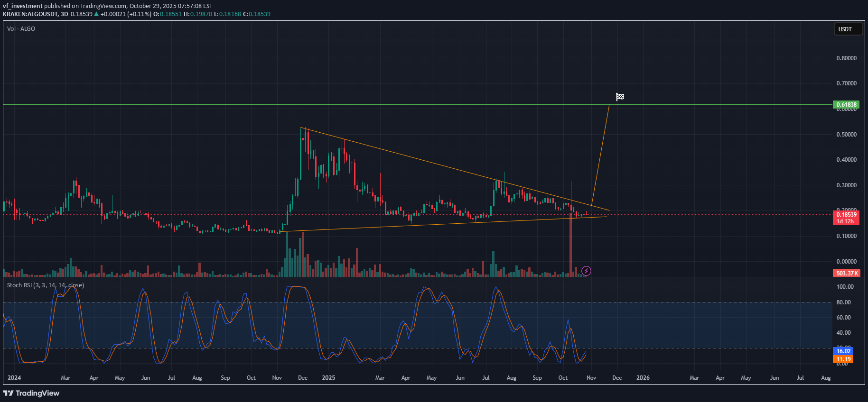
Task: Click the L:0.18168 low value
Action: (227, 14)
